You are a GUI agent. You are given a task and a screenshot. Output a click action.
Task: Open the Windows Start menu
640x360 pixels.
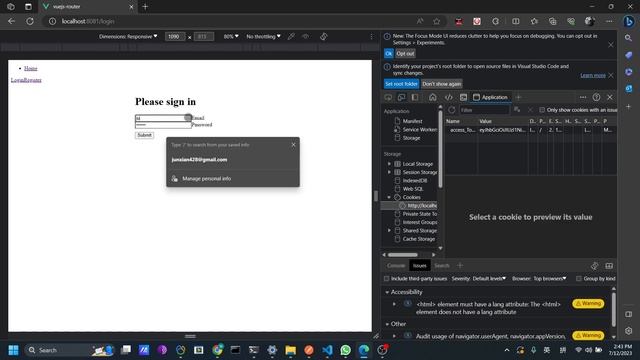[13, 350]
